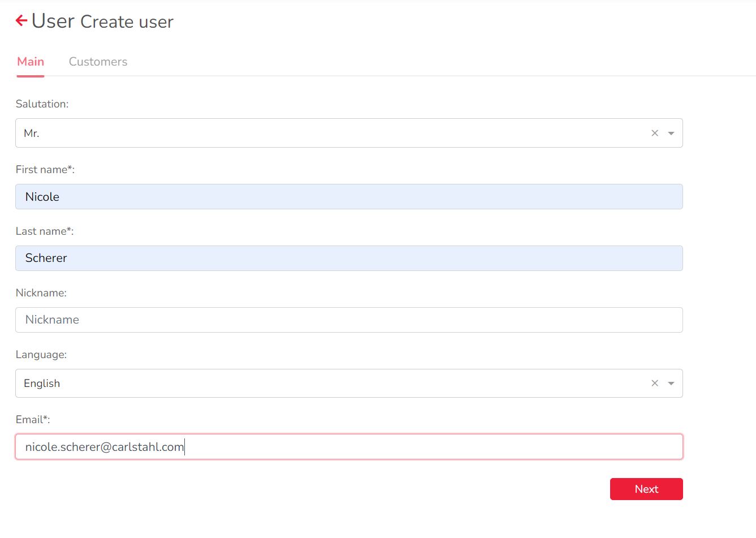This screenshot has height=538, width=756.
Task: Click the Email* label text
Action: [33, 420]
